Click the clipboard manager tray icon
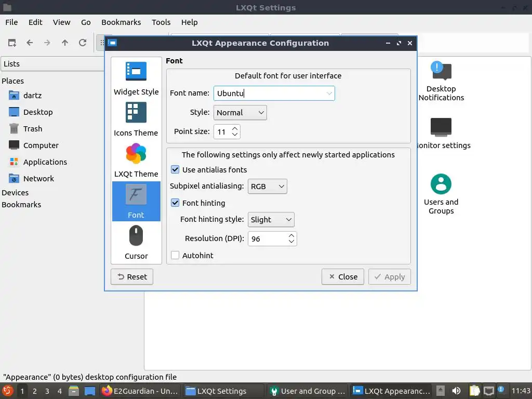This screenshot has height=399, width=532. [474, 391]
